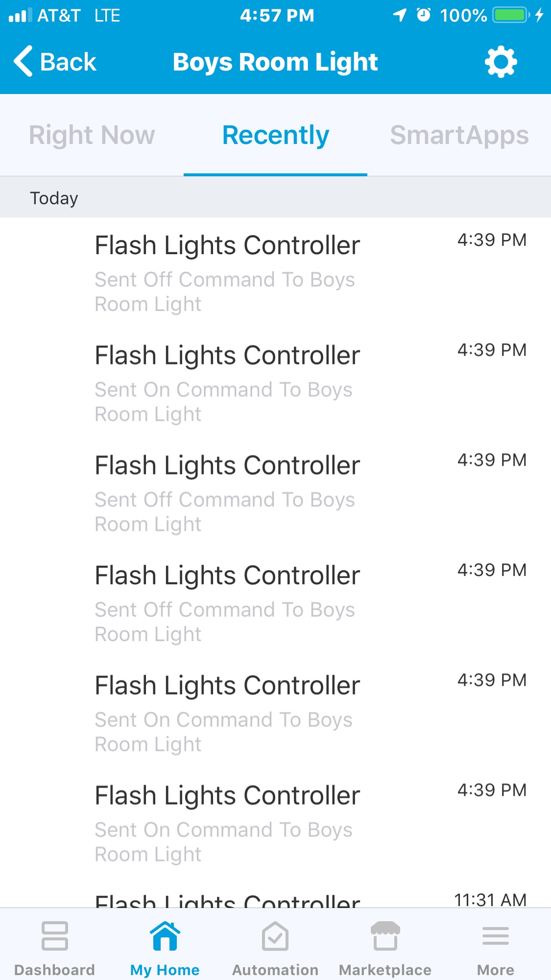Open second event, Sent On Command
The height and width of the screenshot is (980, 551).
point(275,382)
